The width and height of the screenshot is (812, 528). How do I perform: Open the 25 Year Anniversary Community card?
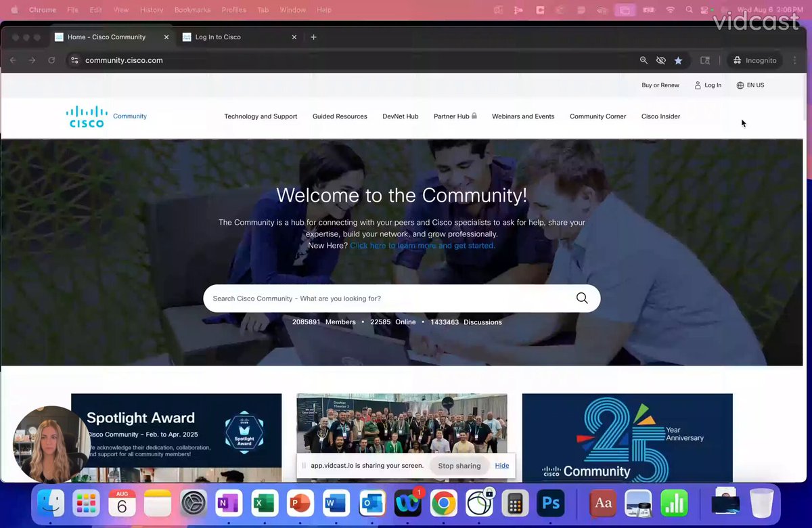coord(627,438)
